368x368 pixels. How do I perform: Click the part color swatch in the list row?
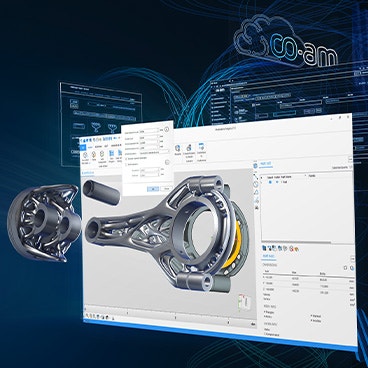pos(277,182)
